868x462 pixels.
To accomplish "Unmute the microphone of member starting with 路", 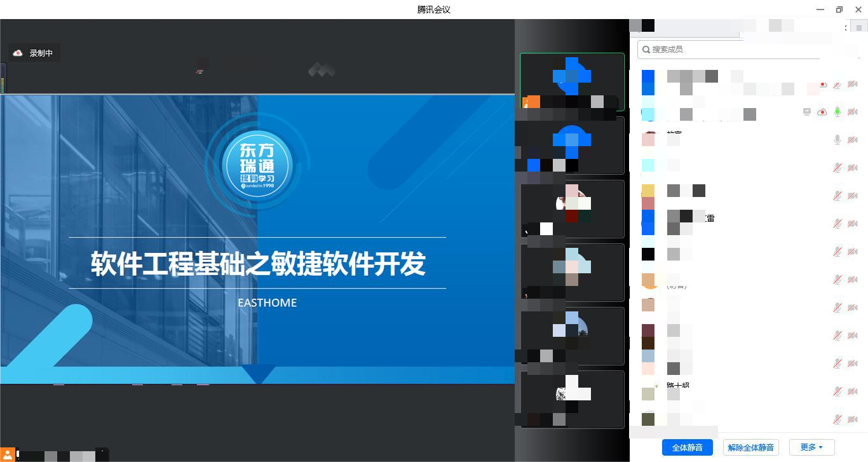I will coord(837,391).
